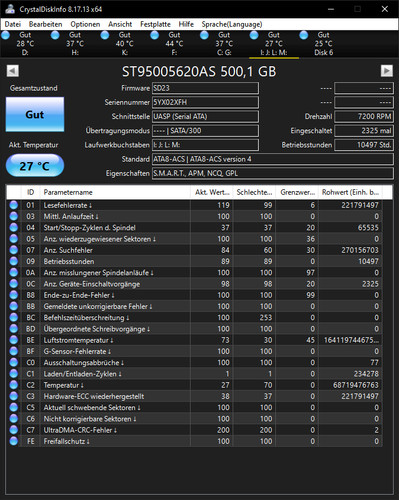Click status orb of Ende-zu-Ende-Fehler row
This screenshot has height=500, width=399.
coord(14,295)
